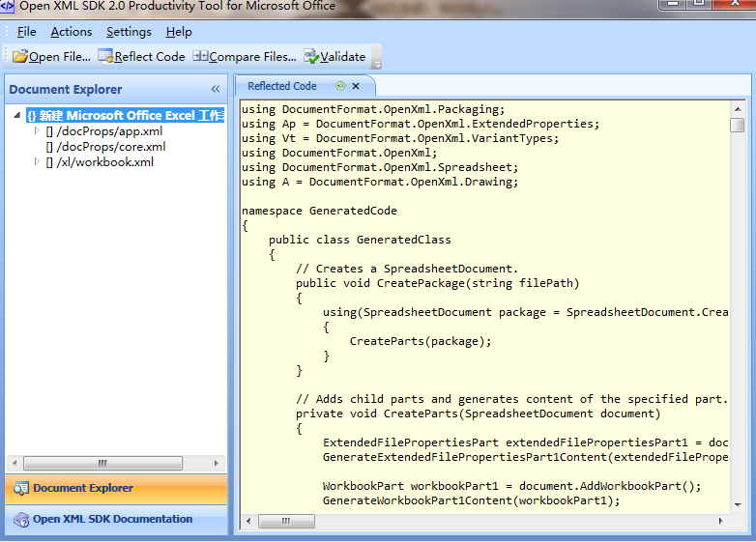Expand the /xl/workbook.xml tree node
Screen dimensions: 756x542
point(37,162)
